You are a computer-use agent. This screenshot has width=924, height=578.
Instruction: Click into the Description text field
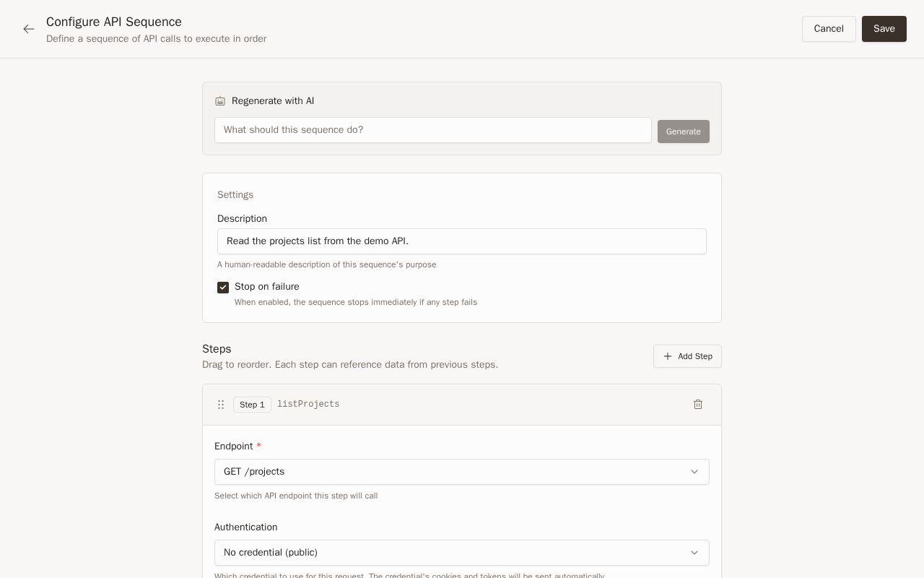point(462,241)
